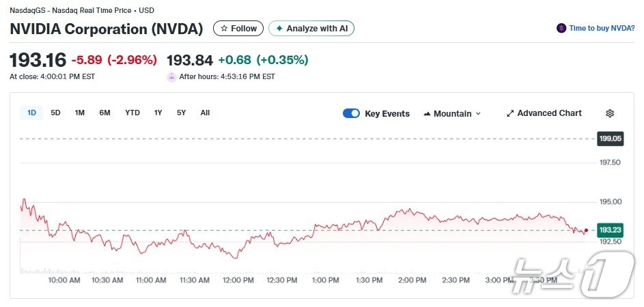Image resolution: width=644 pixels, height=307 pixels.
Task: Open the Mountain chart style dropdown
Action: point(453,113)
